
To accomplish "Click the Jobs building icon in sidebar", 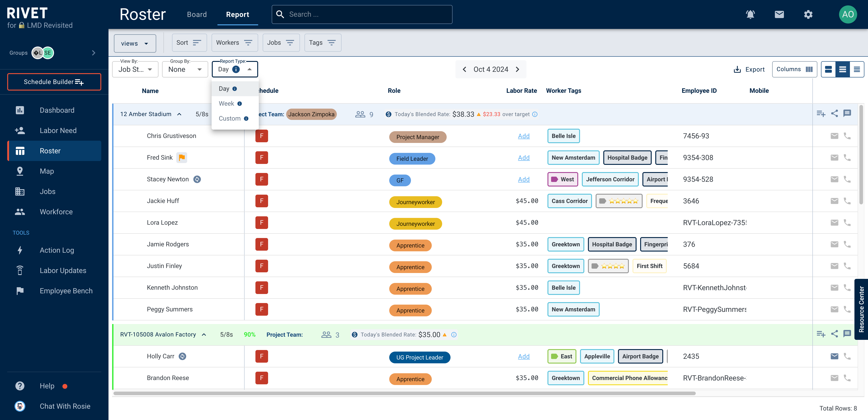I will [20, 191].
